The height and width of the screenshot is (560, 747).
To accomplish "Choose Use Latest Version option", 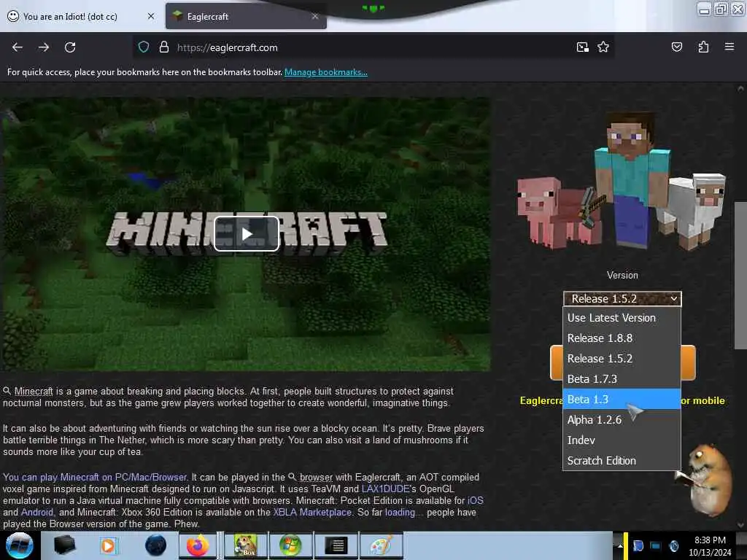I will point(622,318).
